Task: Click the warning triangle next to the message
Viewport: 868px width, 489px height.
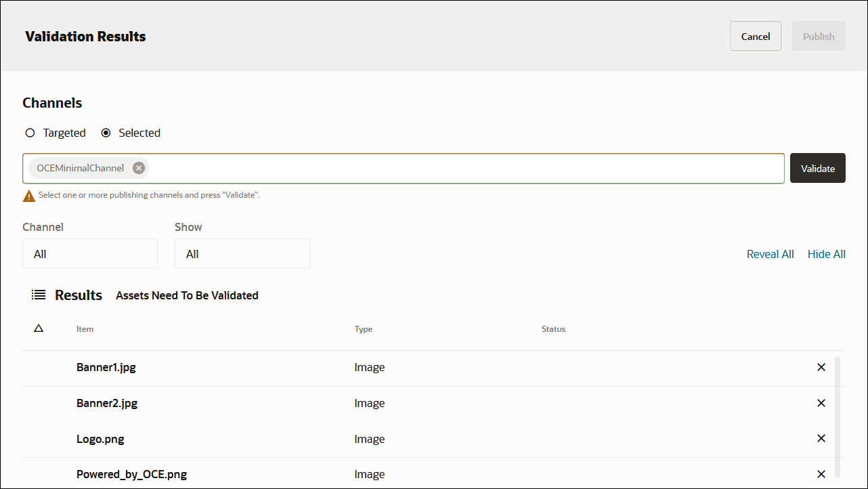Action: pyautogui.click(x=28, y=195)
